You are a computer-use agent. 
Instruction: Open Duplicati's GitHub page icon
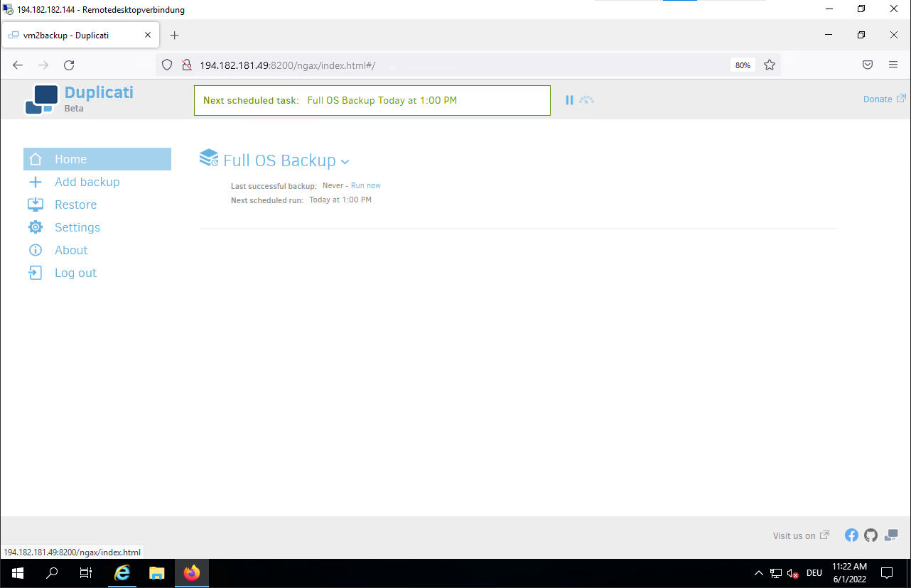coord(870,535)
